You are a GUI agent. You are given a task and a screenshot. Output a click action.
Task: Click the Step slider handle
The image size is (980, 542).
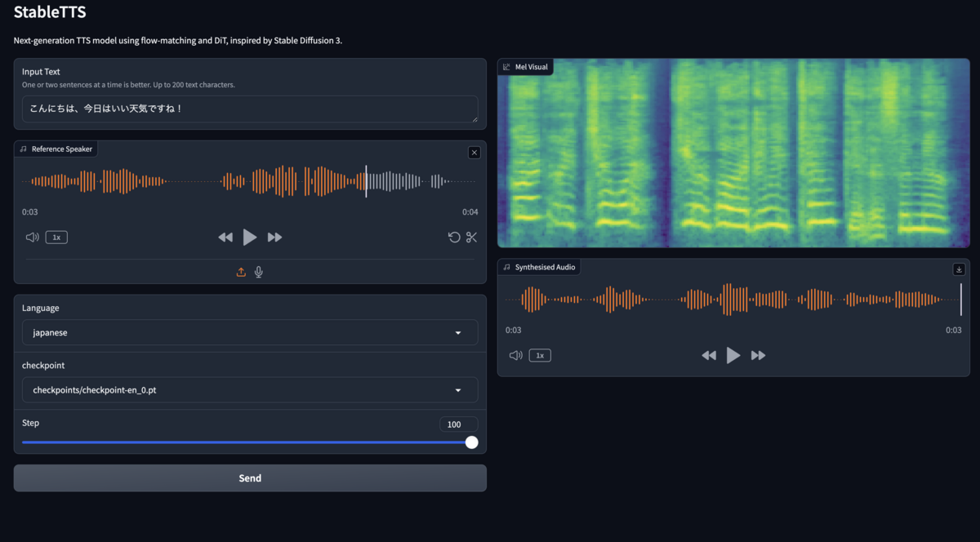[471, 442]
